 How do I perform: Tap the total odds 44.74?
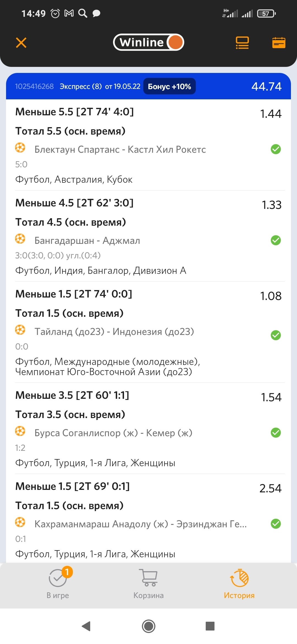266,86
